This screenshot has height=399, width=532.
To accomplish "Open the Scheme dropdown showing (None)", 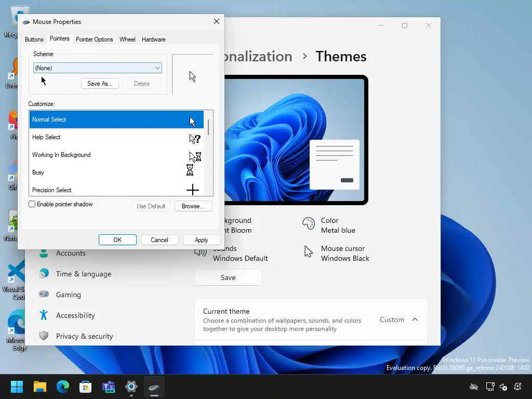I will (x=98, y=68).
